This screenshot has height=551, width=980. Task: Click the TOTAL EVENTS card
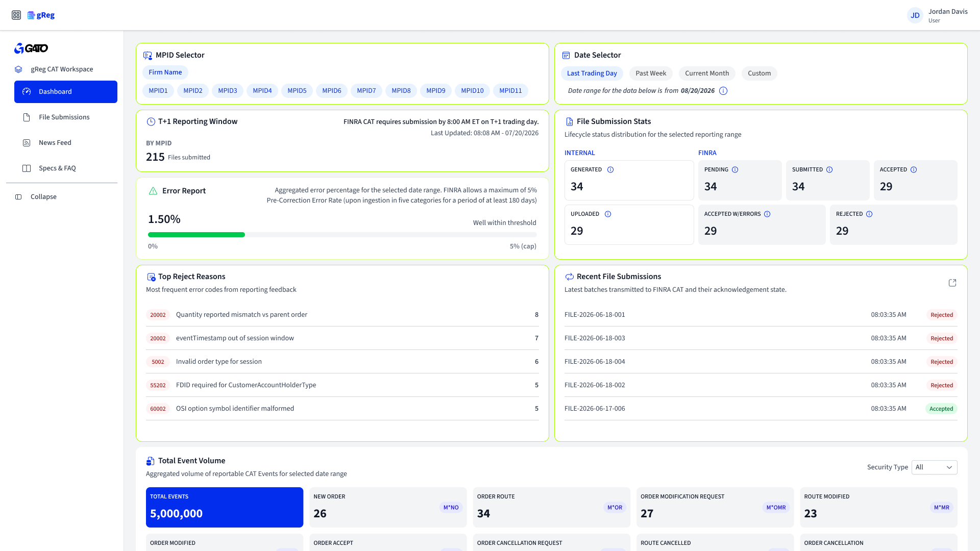pos(225,507)
